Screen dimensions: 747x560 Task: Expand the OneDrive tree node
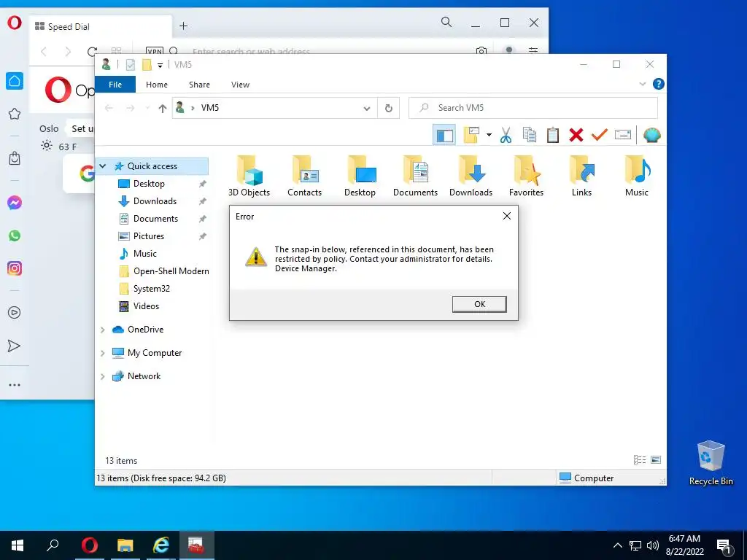pos(102,330)
